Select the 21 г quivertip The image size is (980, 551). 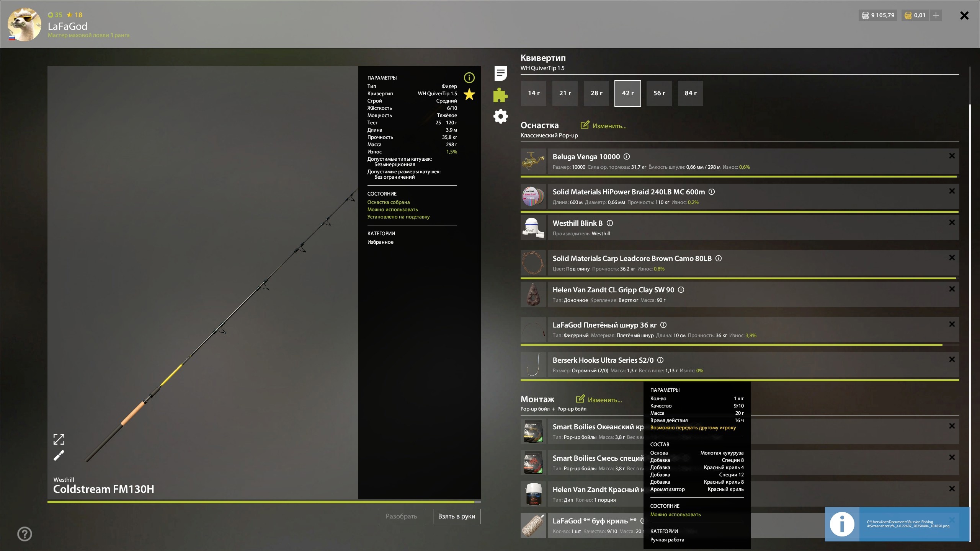point(565,93)
